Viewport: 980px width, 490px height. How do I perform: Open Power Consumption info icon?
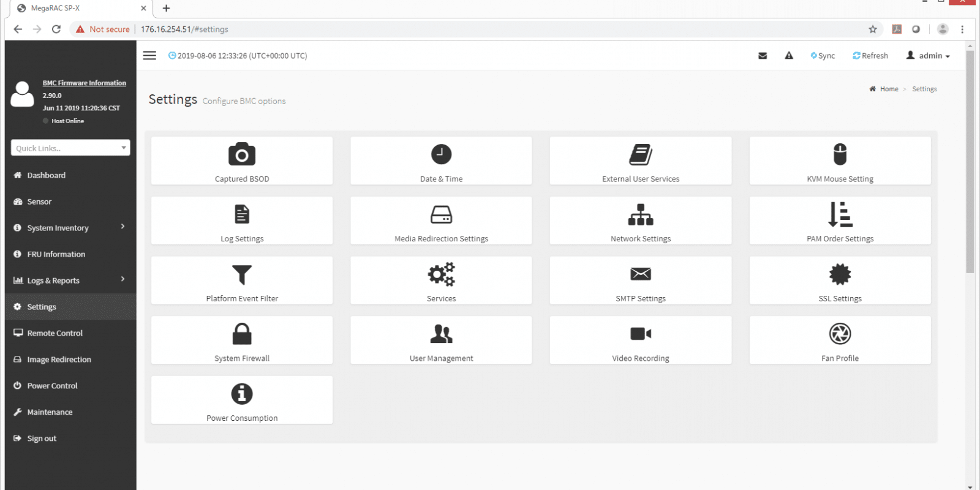[x=242, y=394]
